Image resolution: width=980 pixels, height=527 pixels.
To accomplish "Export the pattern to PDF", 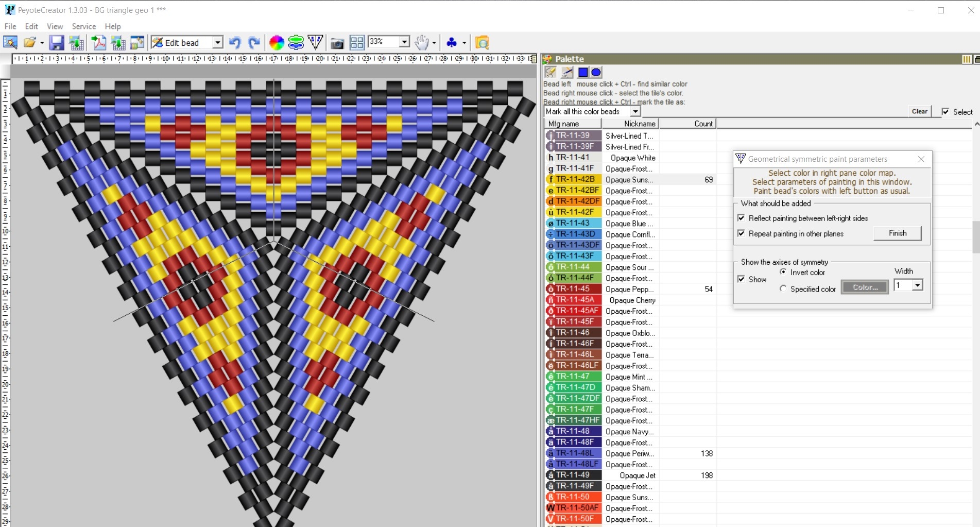I will 98,42.
